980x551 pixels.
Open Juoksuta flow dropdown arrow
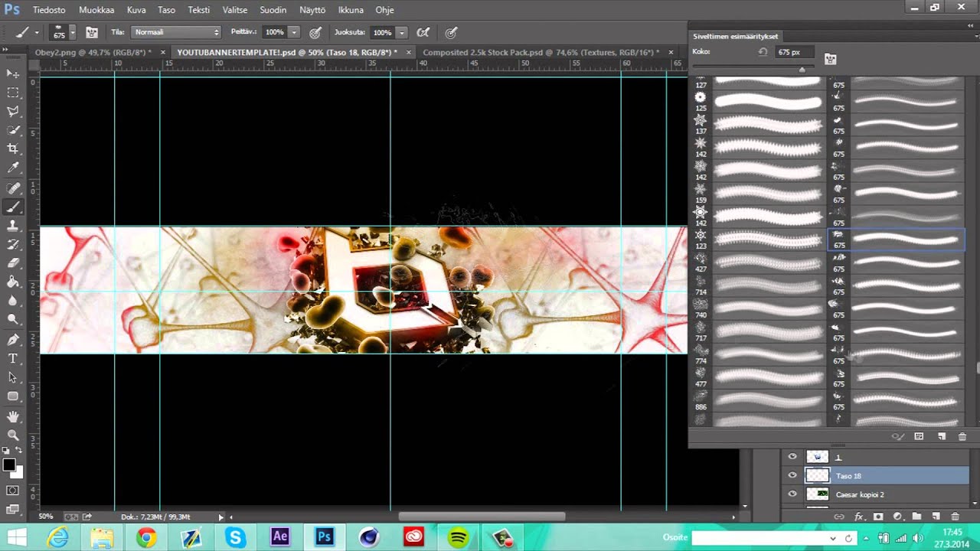coord(401,32)
